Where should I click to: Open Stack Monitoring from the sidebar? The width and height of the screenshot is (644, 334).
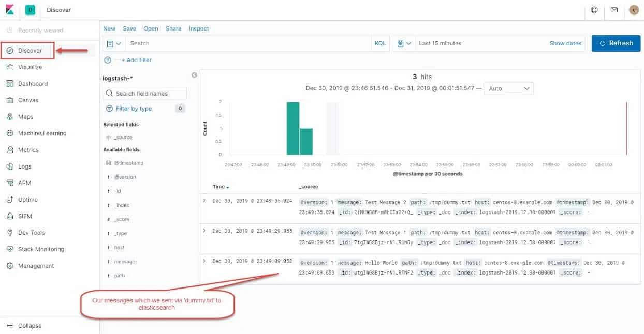[10, 249]
